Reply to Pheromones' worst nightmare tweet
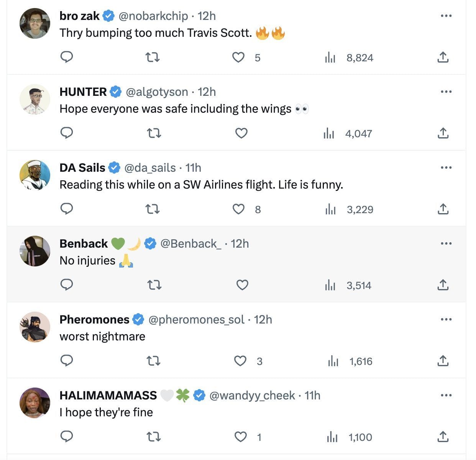The width and height of the screenshot is (476, 460). [67, 361]
